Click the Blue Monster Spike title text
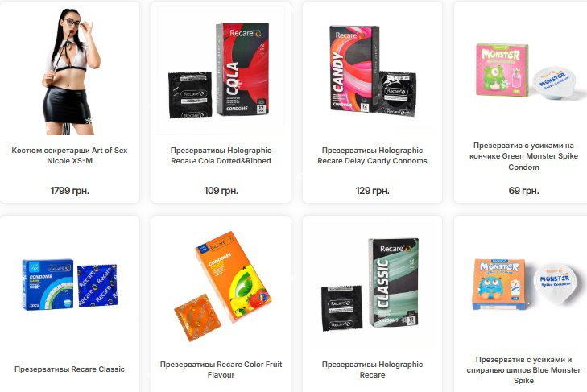587x392 pixels. point(523,370)
